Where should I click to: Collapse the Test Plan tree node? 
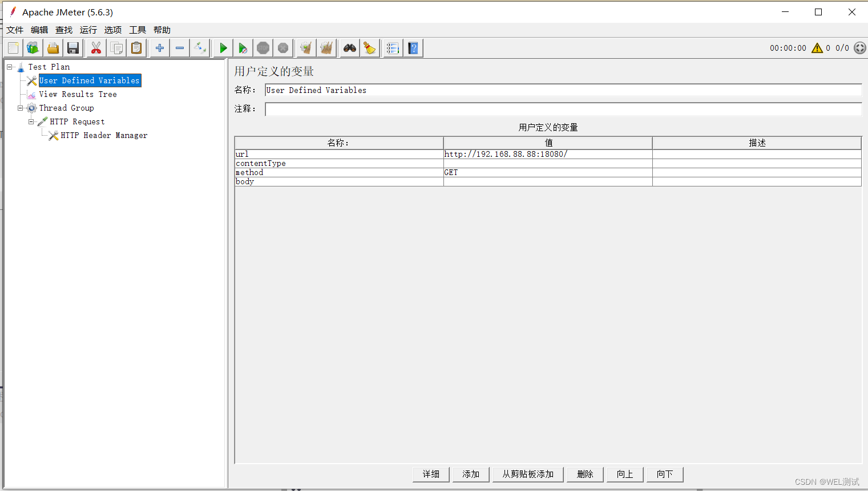(10, 67)
